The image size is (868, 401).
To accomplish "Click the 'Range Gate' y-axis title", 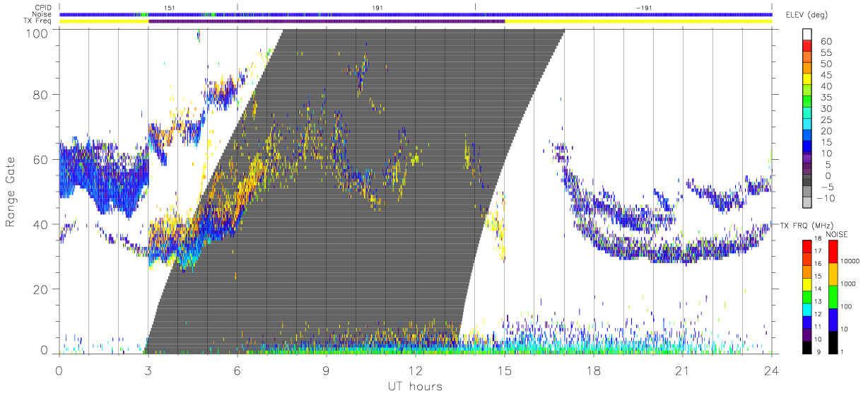I will [x=11, y=193].
